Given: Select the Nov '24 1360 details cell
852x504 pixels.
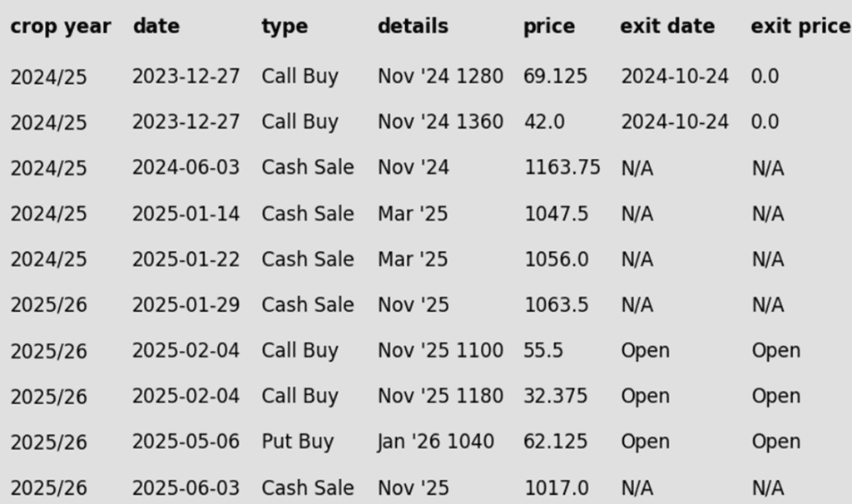Looking at the screenshot, I should (441, 121).
